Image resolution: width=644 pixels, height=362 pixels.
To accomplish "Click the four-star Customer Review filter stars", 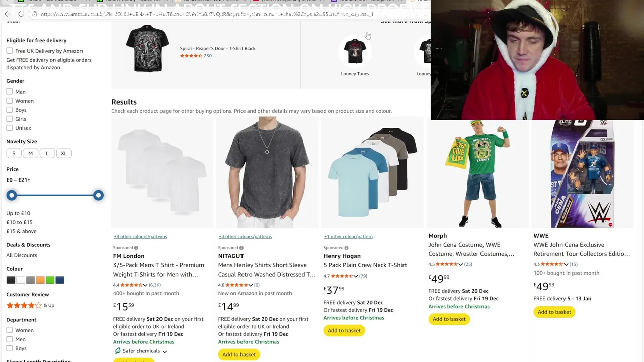I will [24, 305].
